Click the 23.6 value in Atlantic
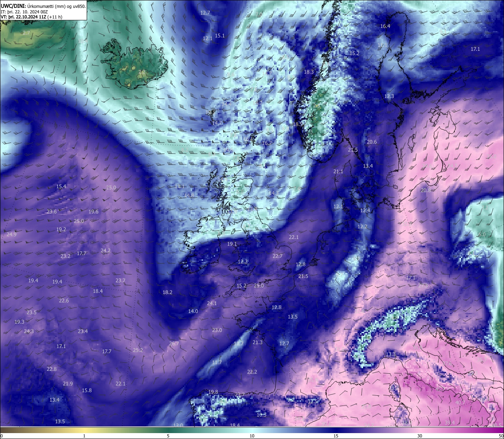 (52, 211)
